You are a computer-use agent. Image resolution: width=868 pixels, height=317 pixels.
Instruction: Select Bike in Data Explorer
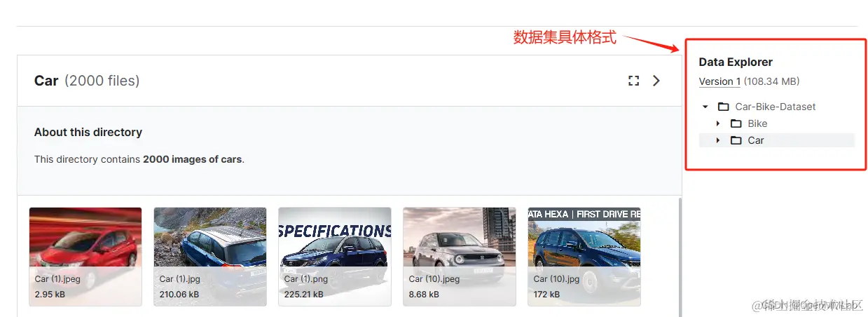(757, 123)
